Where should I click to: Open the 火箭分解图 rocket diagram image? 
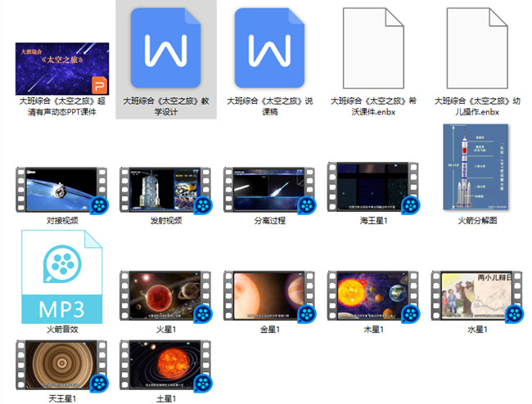click(477, 168)
